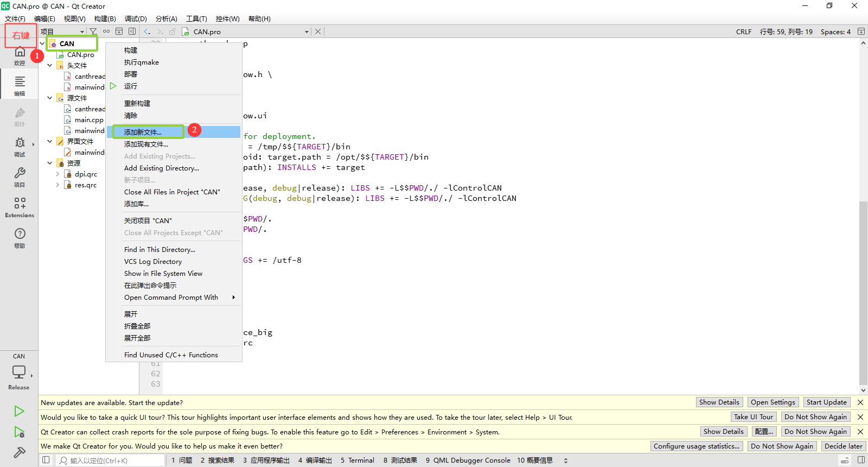Screen dimensions: 868x467
Task: Click the locator input field (Ctrl+K)
Action: pos(111,460)
